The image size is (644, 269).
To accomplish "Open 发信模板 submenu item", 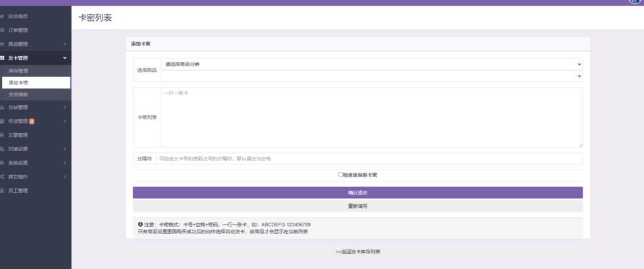I will [35, 94].
